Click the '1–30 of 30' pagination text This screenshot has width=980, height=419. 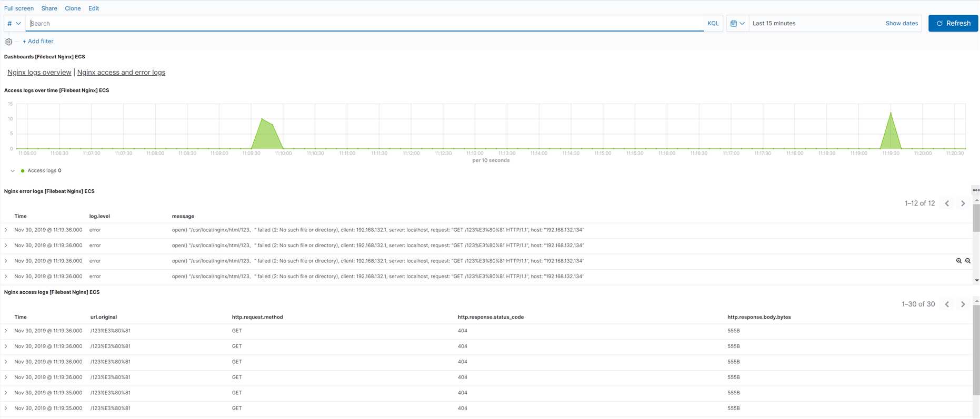(x=918, y=304)
